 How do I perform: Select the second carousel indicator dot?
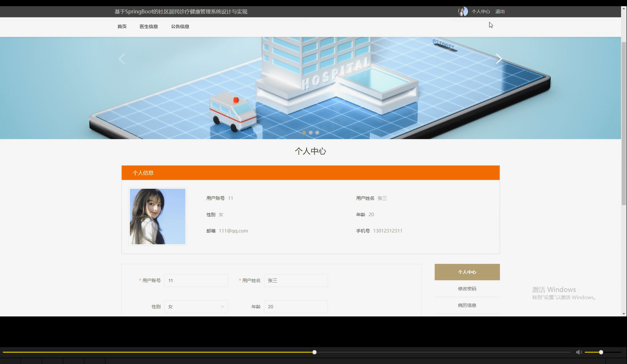click(311, 132)
